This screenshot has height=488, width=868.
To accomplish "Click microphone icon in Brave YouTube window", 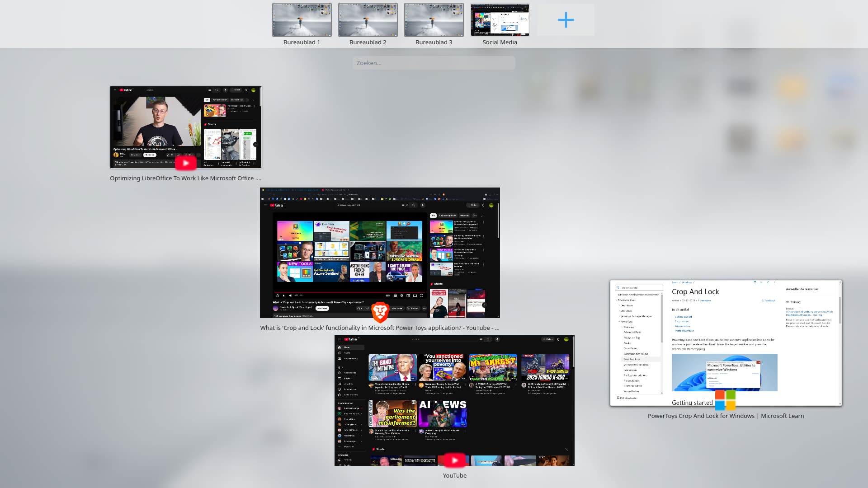I will (x=423, y=205).
